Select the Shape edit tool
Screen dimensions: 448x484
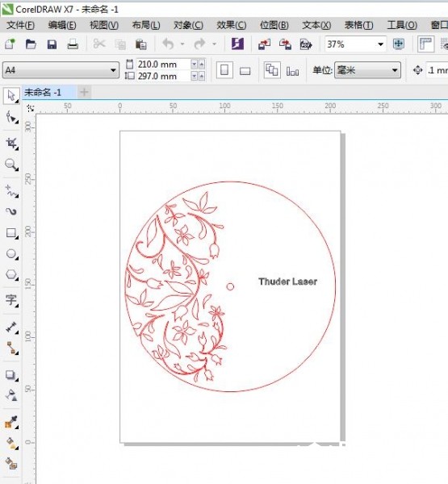11,117
